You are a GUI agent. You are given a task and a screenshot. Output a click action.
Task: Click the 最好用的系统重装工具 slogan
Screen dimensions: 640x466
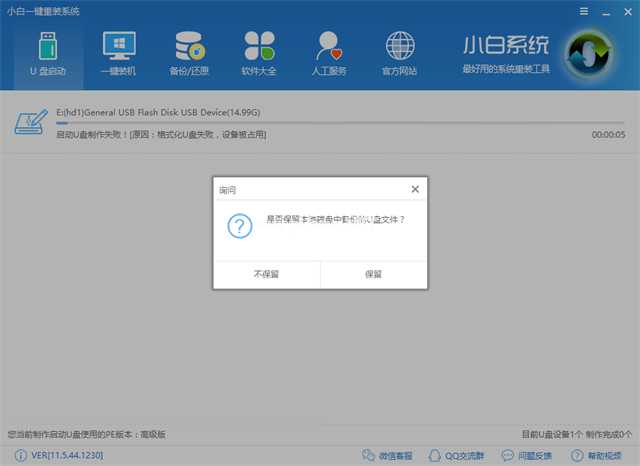506,69
